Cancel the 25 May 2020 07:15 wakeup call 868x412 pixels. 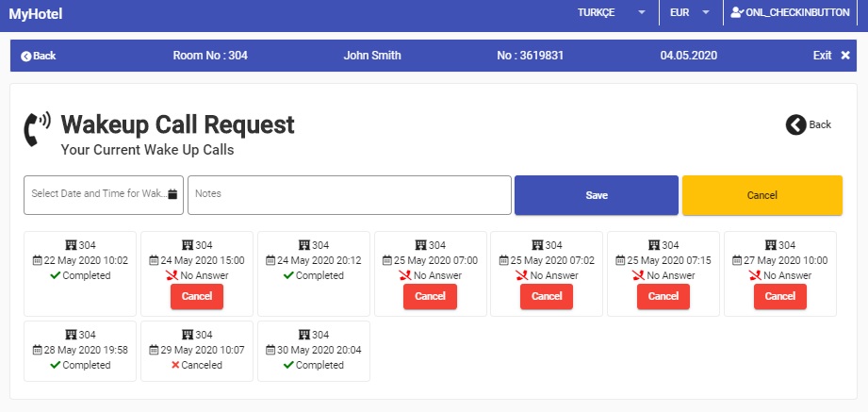point(663,297)
